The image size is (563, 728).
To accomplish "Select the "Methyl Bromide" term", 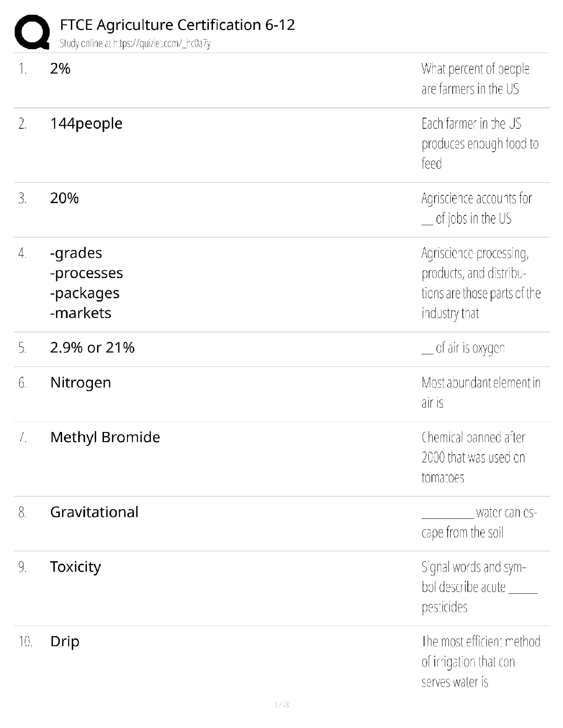I will tap(105, 437).
